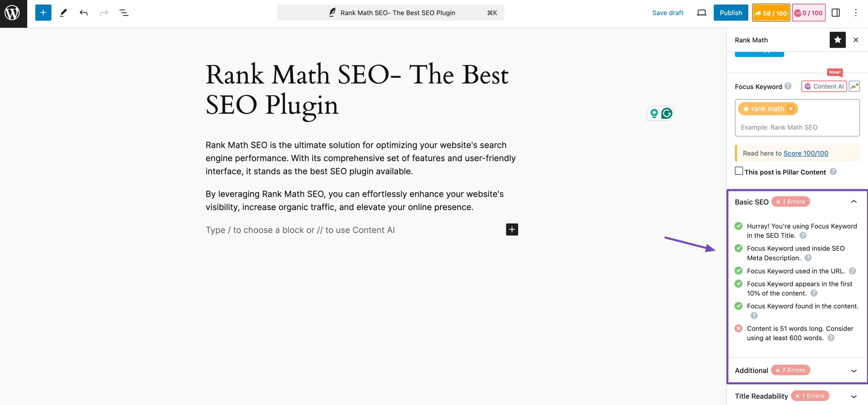Click the document overview list icon
Viewport: 868px width, 405px height.
[x=123, y=12]
